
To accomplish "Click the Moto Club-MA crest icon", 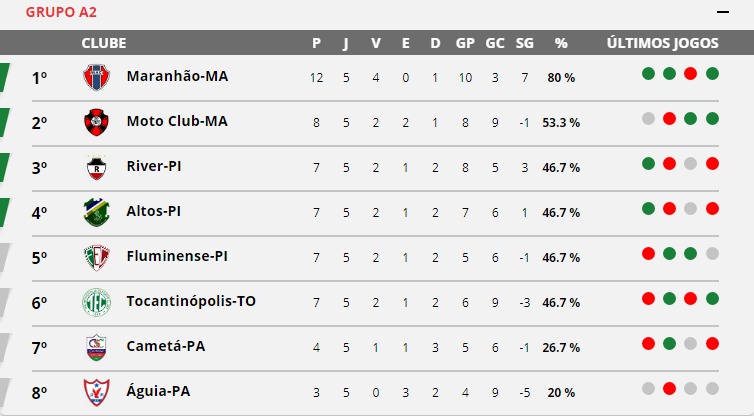I will point(97,122).
